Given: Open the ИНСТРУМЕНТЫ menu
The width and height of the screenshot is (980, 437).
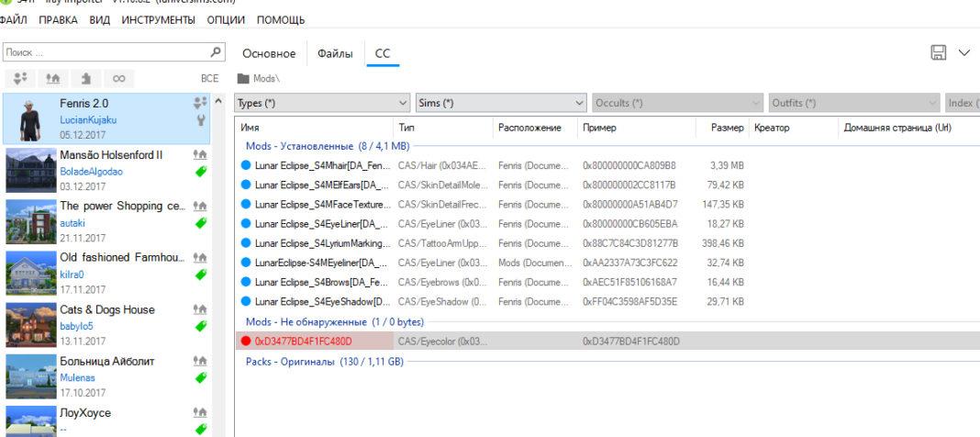Looking at the screenshot, I should (158, 19).
